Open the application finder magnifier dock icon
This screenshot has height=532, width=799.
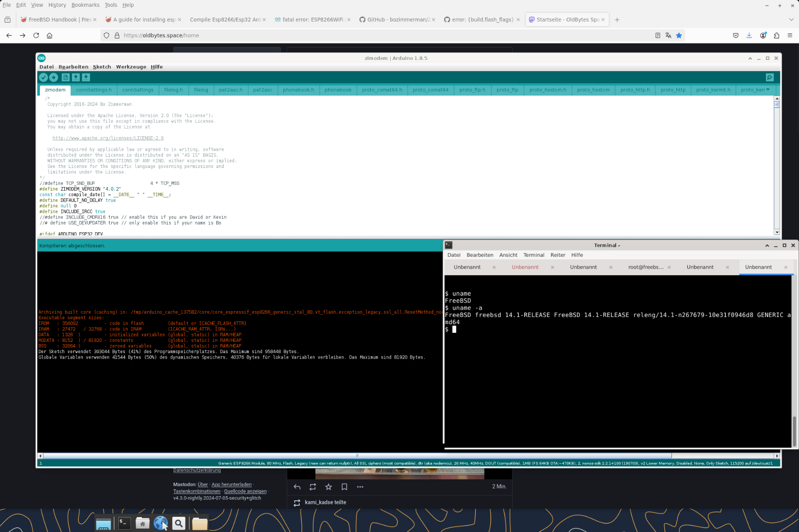(x=179, y=523)
